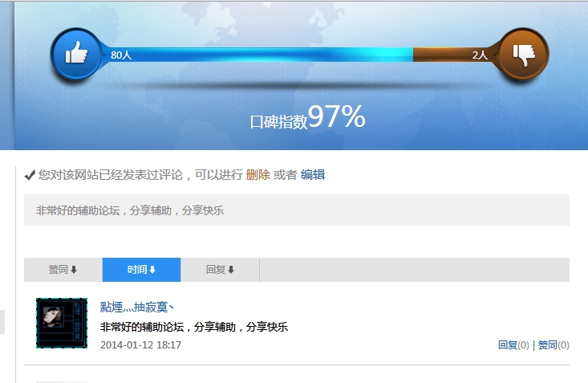Viewport: 588px width, 383px height.
Task: Click the 80人 count label
Action: pos(121,55)
